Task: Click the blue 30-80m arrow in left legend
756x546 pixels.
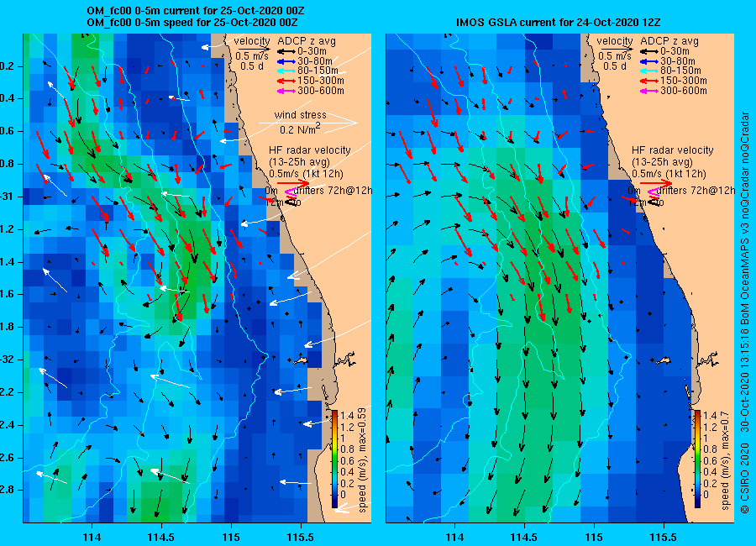Action: coord(286,61)
